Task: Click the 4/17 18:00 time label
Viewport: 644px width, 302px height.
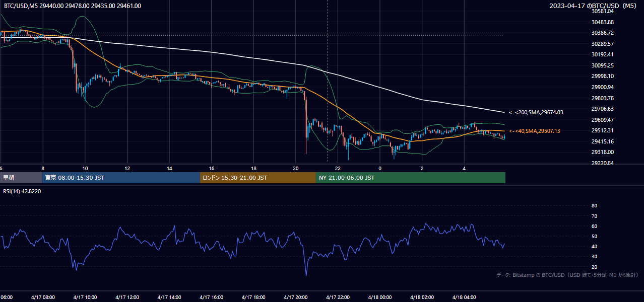Action: pyautogui.click(x=253, y=297)
